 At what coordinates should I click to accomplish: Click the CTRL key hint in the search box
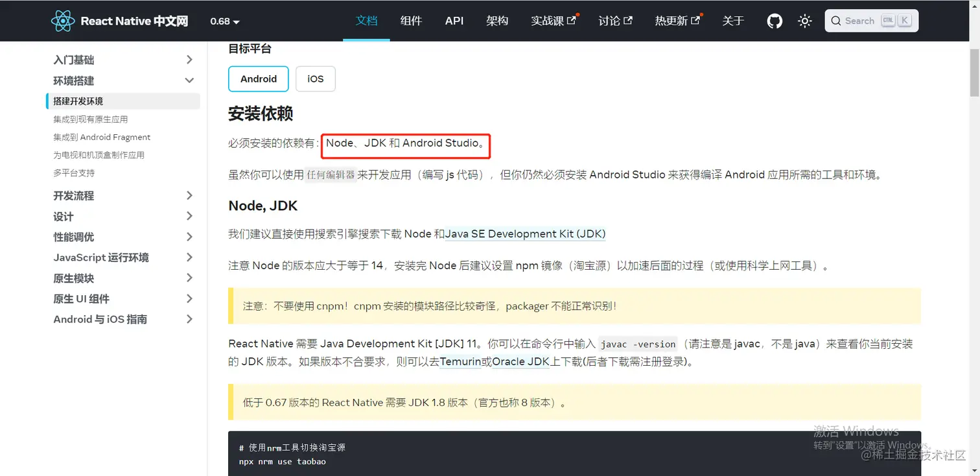pyautogui.click(x=889, y=20)
